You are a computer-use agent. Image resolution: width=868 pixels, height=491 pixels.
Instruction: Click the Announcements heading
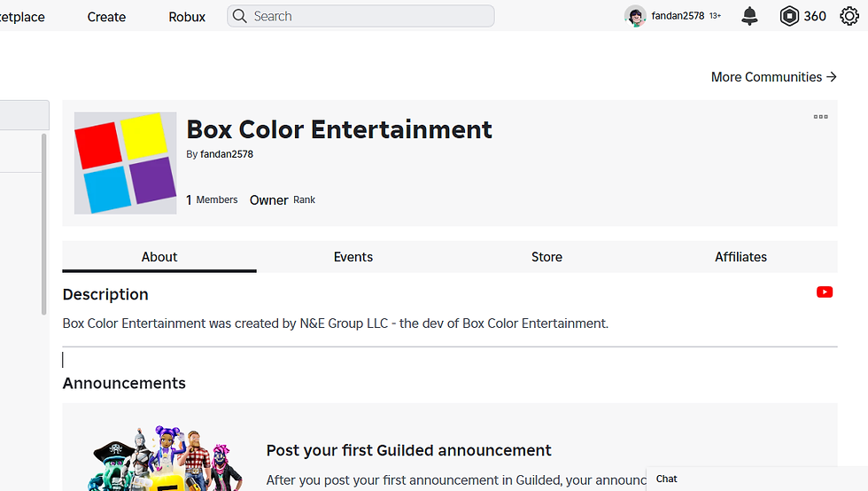point(124,383)
